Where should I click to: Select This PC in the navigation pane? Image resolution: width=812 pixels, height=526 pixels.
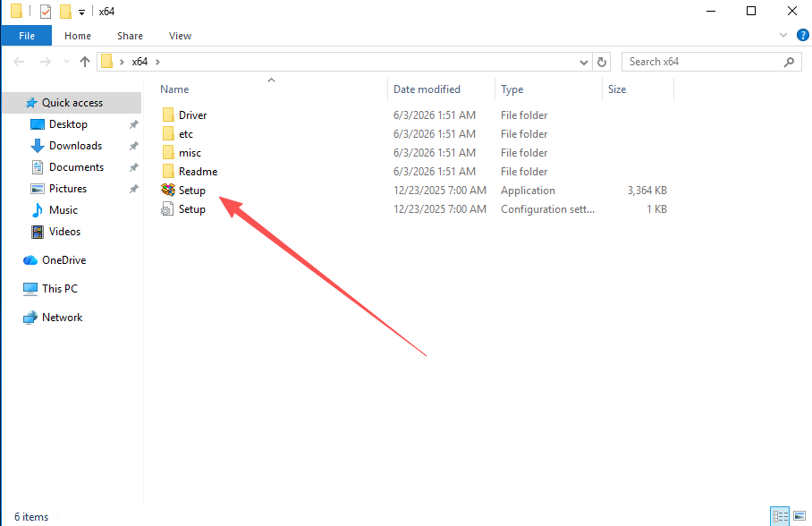60,289
